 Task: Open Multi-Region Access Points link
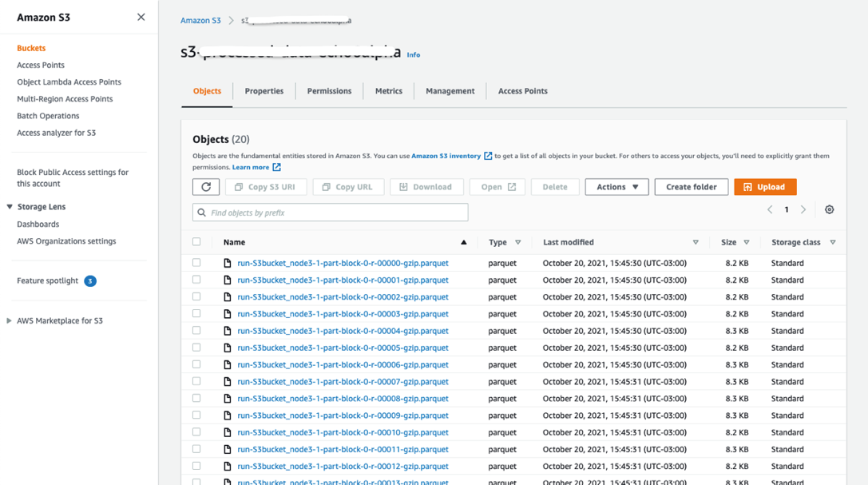[65, 99]
